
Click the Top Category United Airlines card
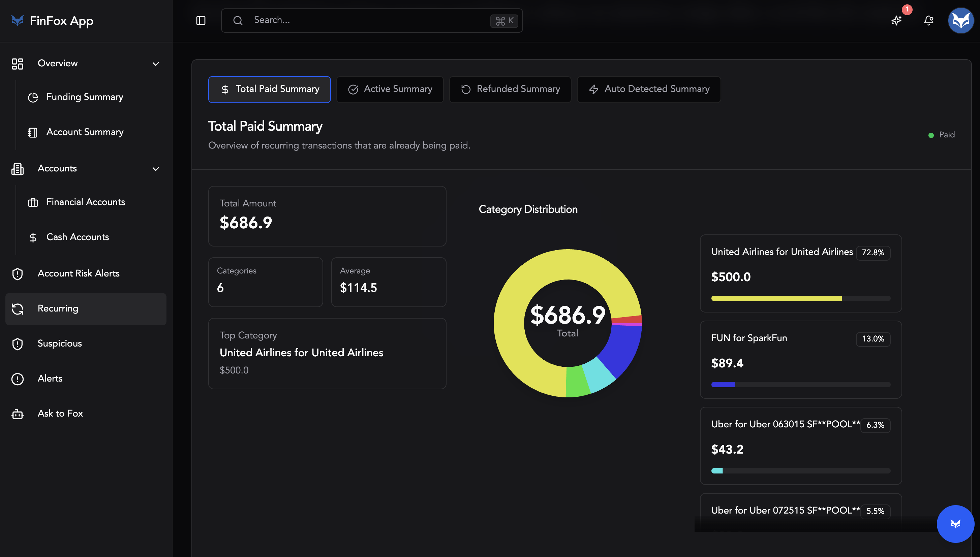327,354
